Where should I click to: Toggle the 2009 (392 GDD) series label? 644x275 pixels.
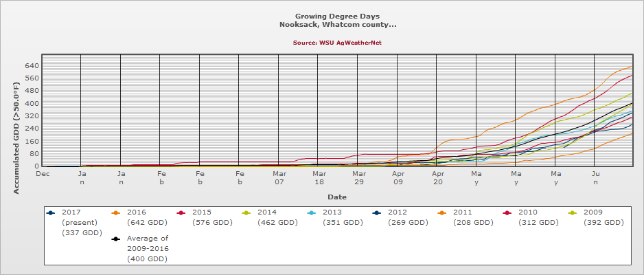coord(603,217)
